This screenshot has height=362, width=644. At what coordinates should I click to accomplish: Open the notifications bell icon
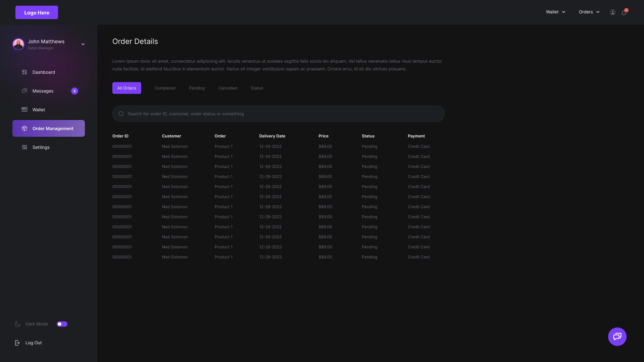(x=624, y=12)
